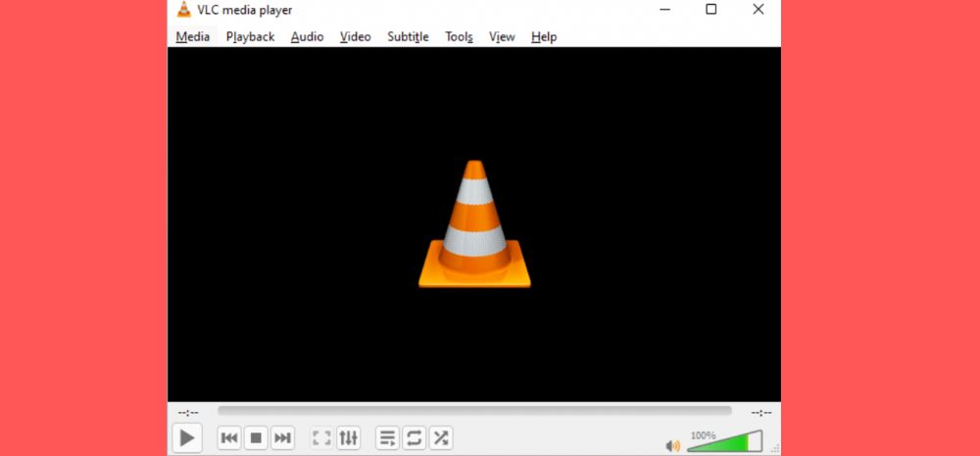Click the remaining time label
Screen dimensions: 980x456
(761, 412)
